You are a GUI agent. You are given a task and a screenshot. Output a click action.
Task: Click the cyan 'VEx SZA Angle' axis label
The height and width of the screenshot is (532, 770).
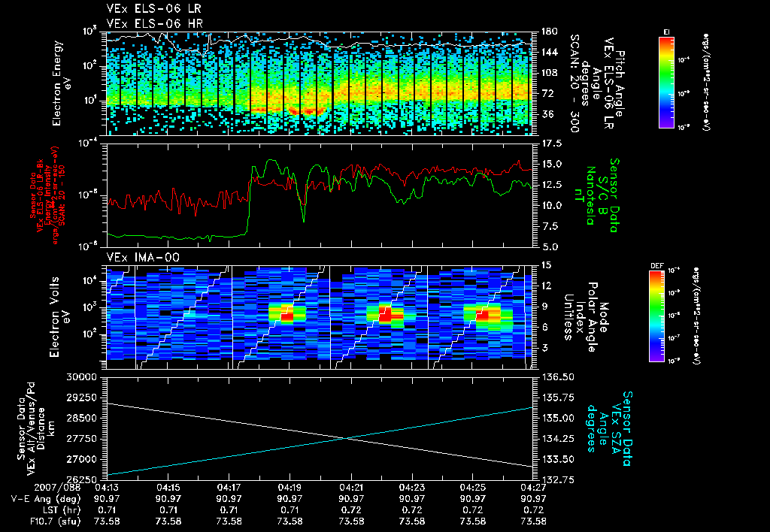(609, 428)
